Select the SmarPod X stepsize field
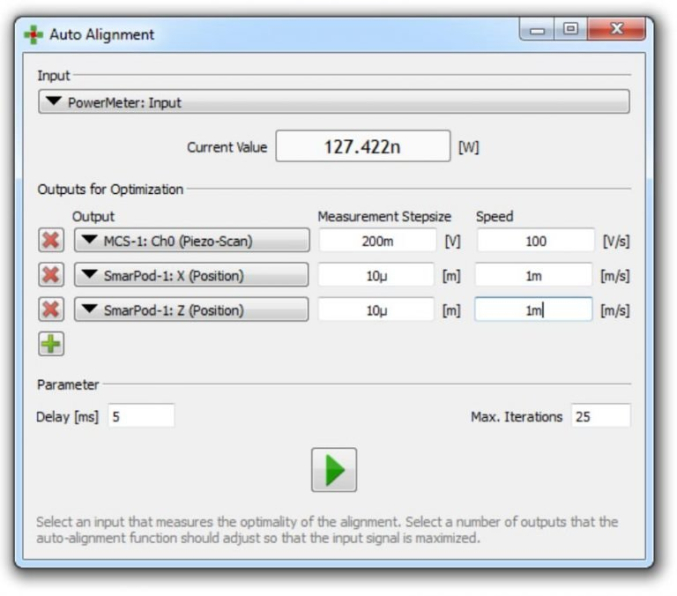 [377, 276]
